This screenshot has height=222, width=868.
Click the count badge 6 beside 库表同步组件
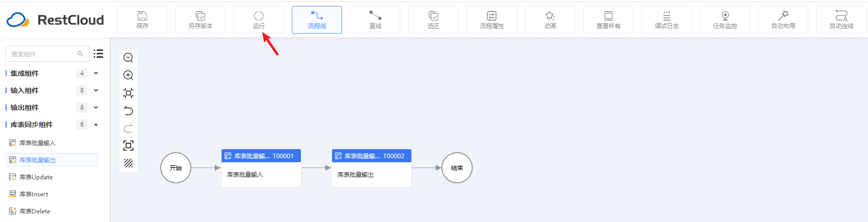point(82,125)
